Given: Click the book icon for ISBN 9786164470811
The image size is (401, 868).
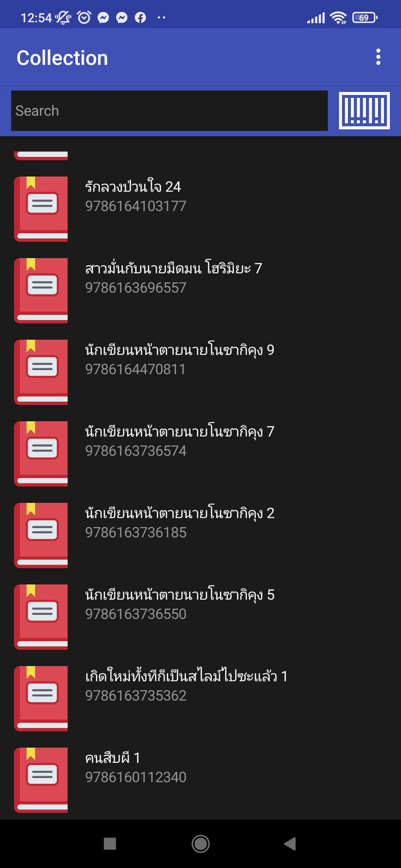Looking at the screenshot, I should 41,372.
